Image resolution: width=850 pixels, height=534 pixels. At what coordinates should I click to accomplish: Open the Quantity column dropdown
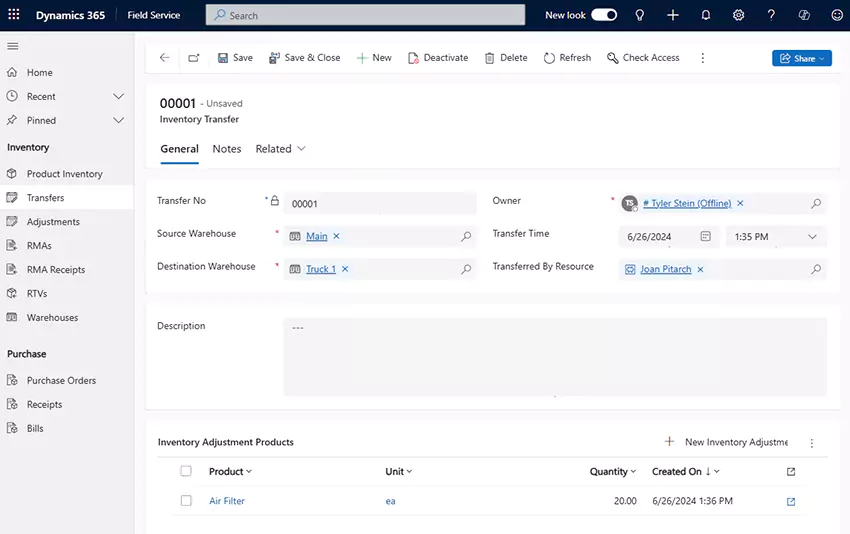(x=633, y=472)
